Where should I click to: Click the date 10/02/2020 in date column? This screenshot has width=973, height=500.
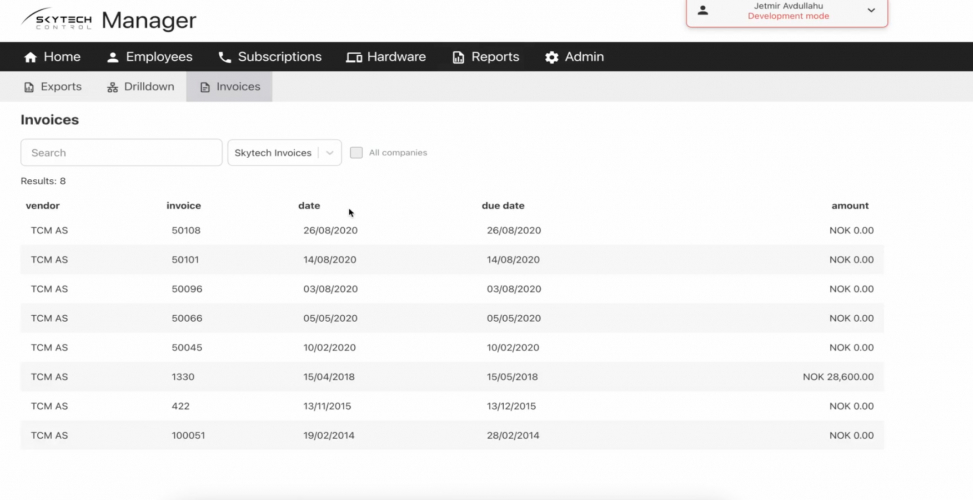click(330, 347)
